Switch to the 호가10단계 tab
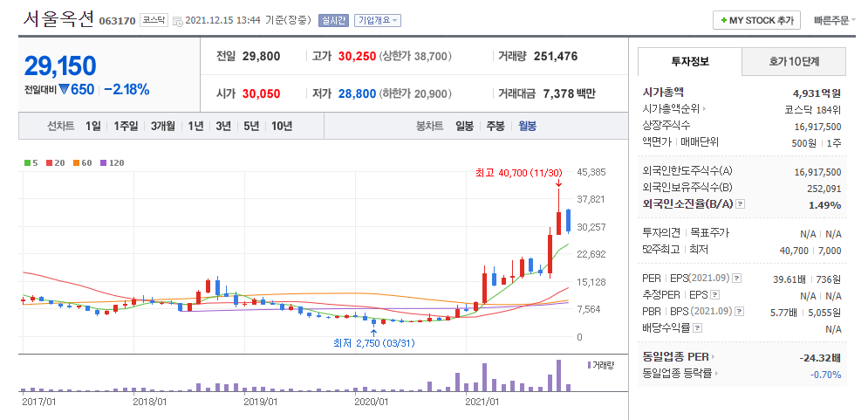Screen dimensions: 868x420 794,61
